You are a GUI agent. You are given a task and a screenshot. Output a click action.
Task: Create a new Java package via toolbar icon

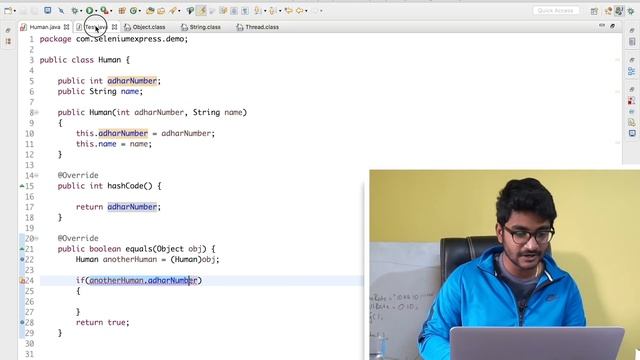[122, 11]
